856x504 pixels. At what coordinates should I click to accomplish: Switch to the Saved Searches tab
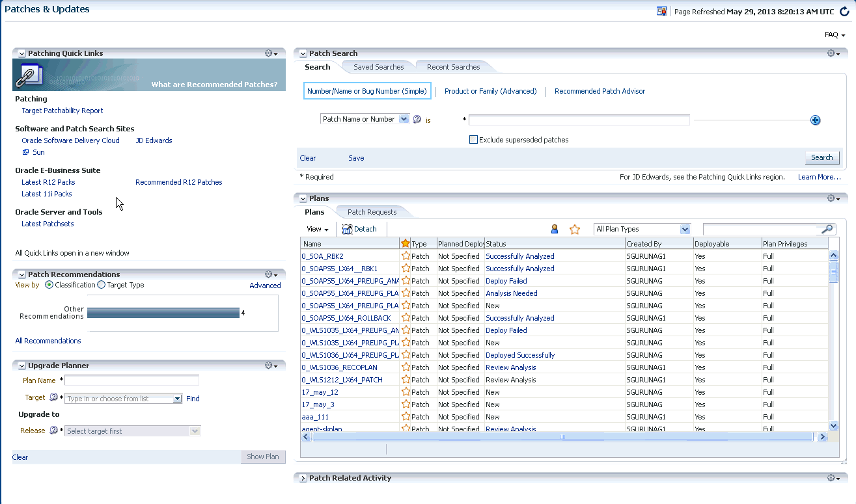pyautogui.click(x=380, y=66)
